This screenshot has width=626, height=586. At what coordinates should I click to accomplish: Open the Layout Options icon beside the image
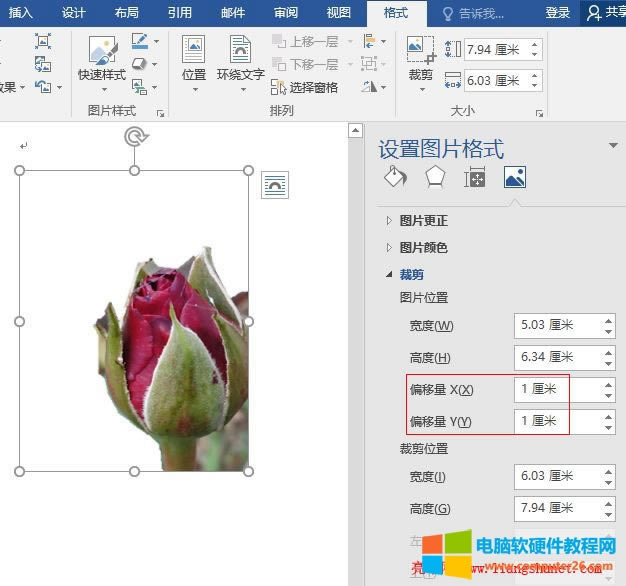(x=274, y=185)
